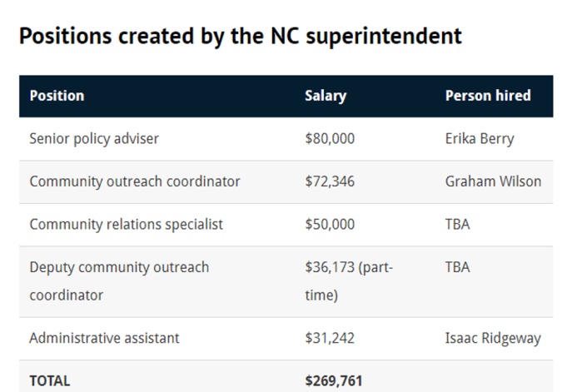This screenshot has height=392, width=562.
Task: Select the name Erika Berry
Action: tap(480, 139)
